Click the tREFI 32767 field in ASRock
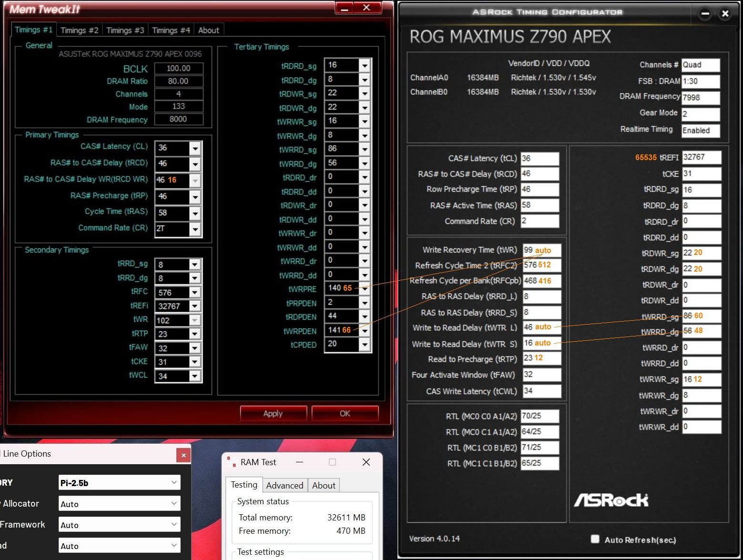Viewport: 743px width, 560px height. pos(702,157)
